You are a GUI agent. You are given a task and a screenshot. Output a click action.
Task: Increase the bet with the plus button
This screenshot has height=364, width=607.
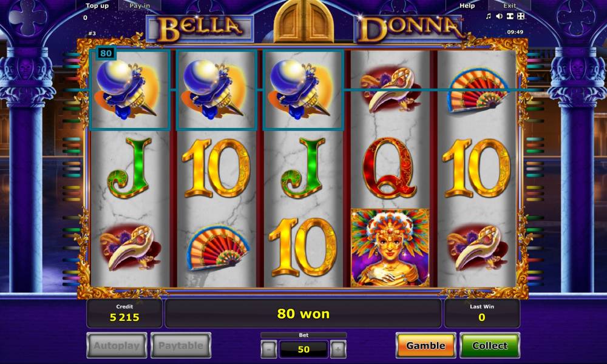(x=338, y=349)
